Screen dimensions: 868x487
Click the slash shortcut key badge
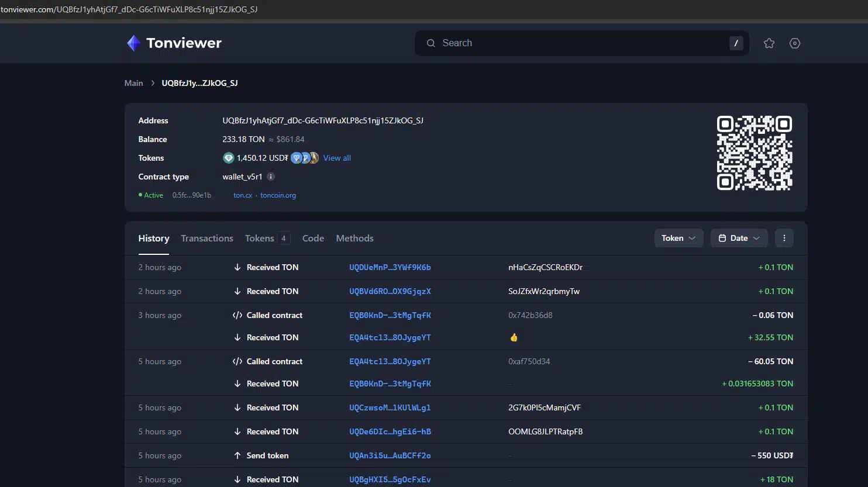[x=736, y=43]
